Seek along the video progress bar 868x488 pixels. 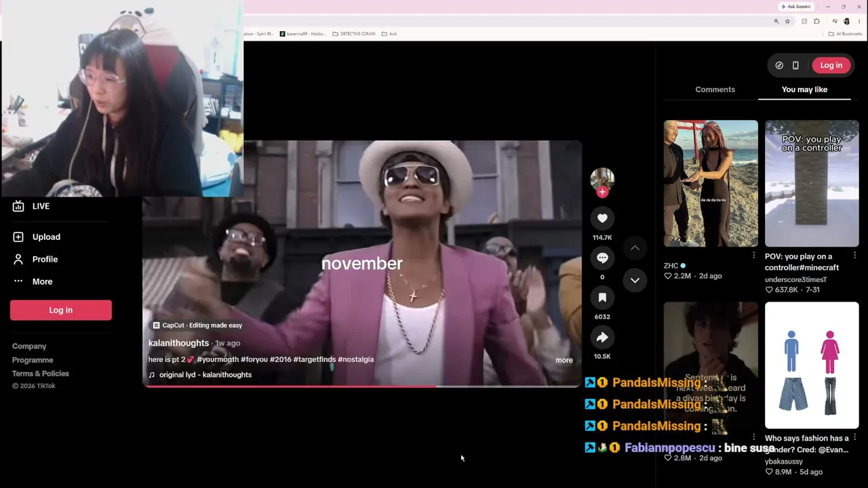coord(362,386)
